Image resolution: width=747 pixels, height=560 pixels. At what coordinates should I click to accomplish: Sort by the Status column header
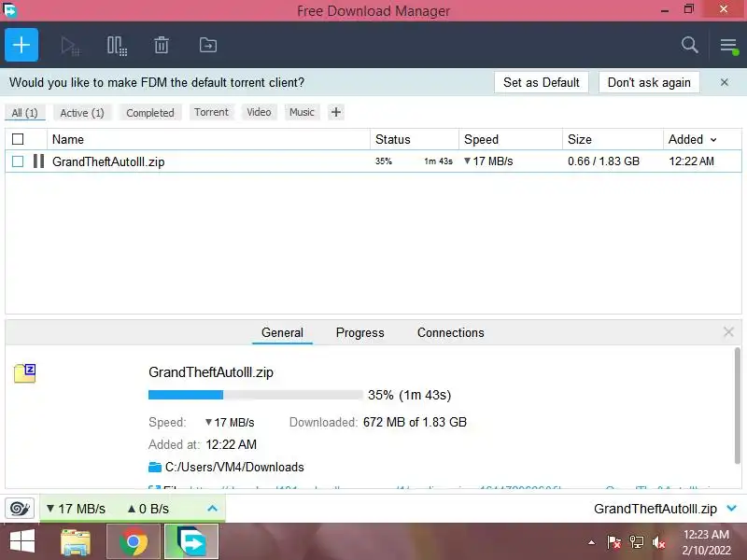(x=415, y=139)
